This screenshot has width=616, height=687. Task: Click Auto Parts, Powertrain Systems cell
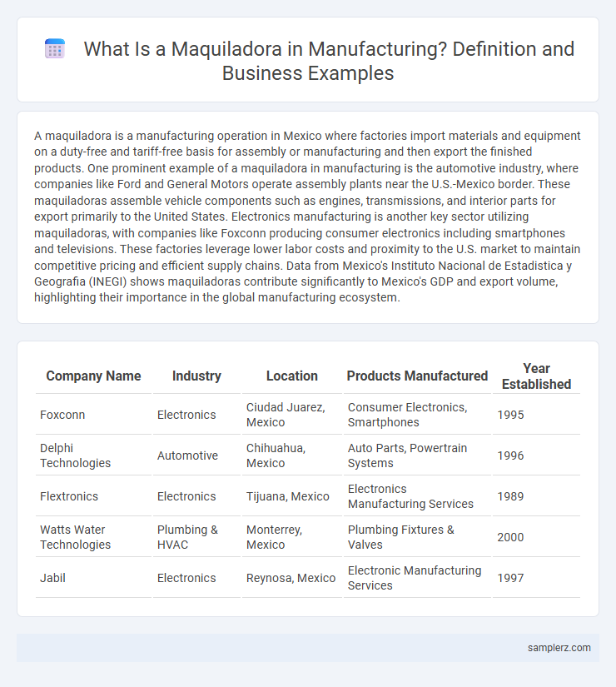[417, 456]
